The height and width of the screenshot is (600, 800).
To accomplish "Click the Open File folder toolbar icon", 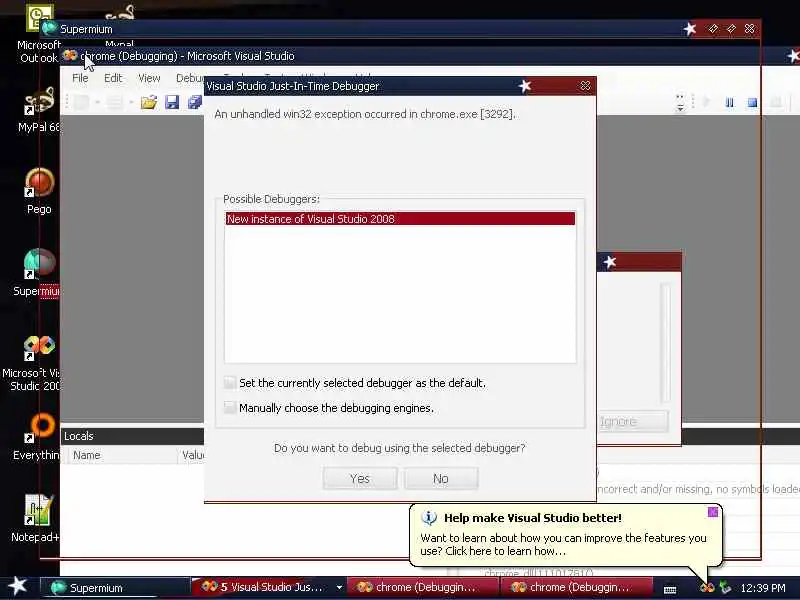I will (148, 103).
